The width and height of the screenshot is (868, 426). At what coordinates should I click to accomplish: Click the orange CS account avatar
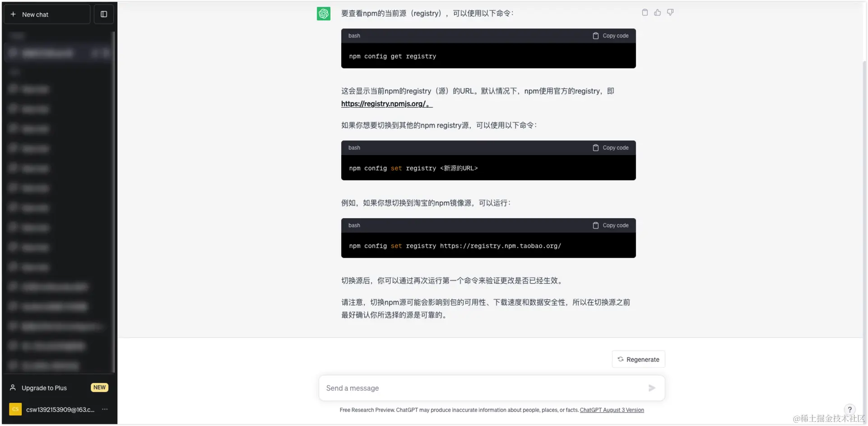pos(15,409)
